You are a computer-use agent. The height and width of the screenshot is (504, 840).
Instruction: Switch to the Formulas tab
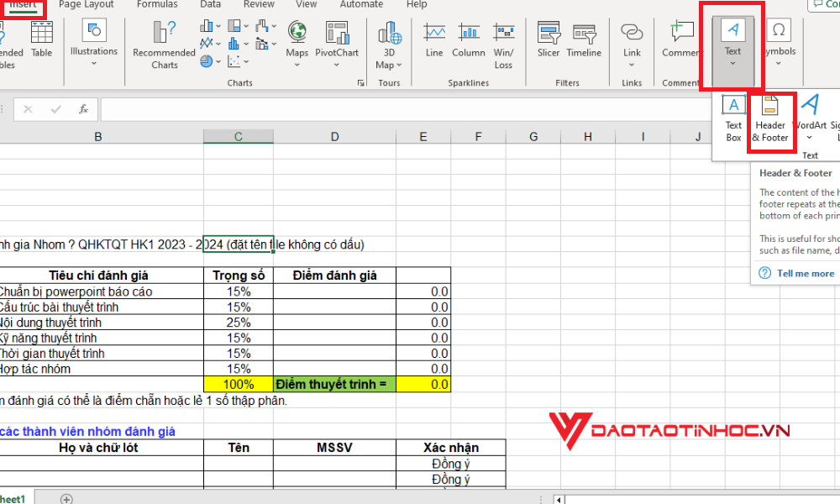[x=159, y=4]
